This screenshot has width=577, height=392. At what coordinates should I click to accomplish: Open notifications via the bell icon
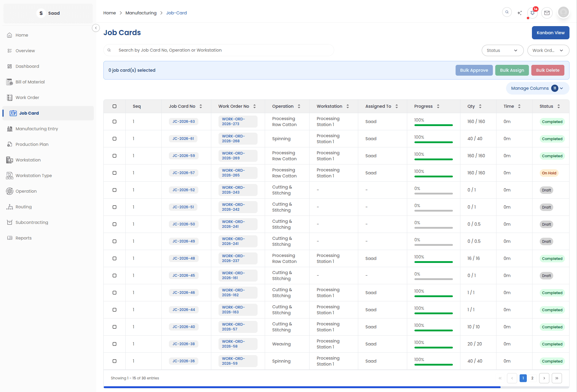pyautogui.click(x=532, y=13)
